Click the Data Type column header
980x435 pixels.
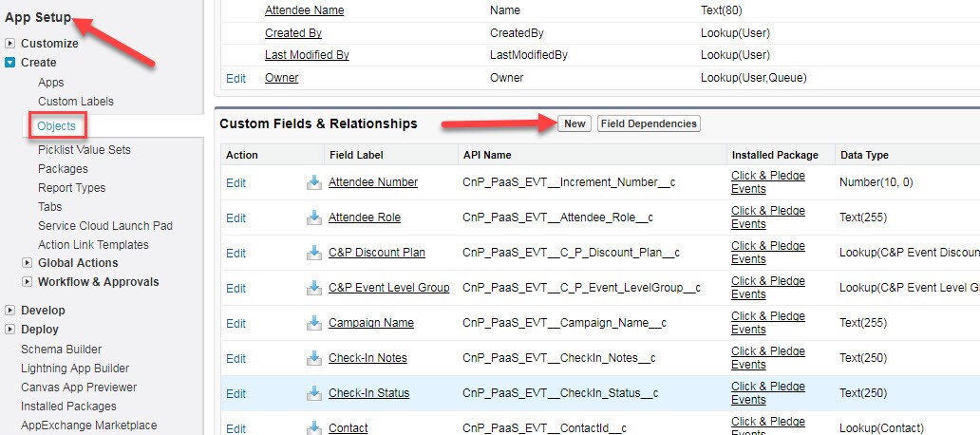(864, 155)
